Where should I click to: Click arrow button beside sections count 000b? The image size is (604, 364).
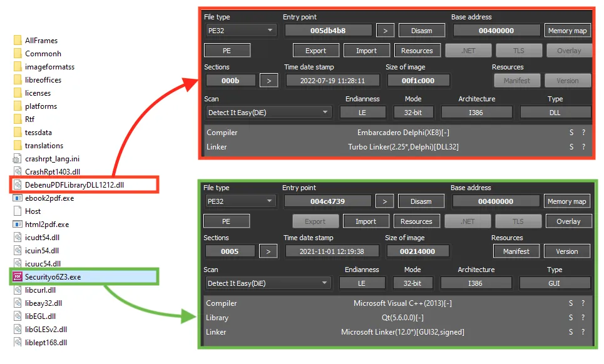[269, 81]
